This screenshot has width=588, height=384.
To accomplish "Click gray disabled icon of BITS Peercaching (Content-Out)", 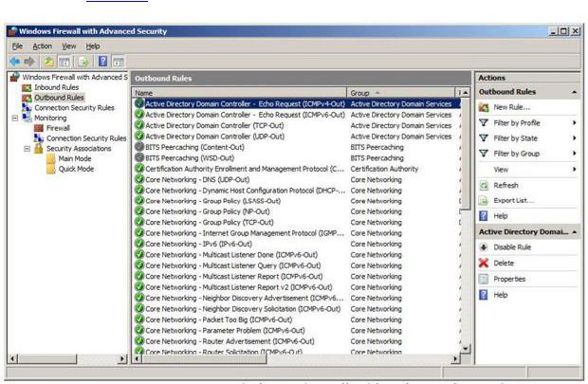I will click(139, 147).
